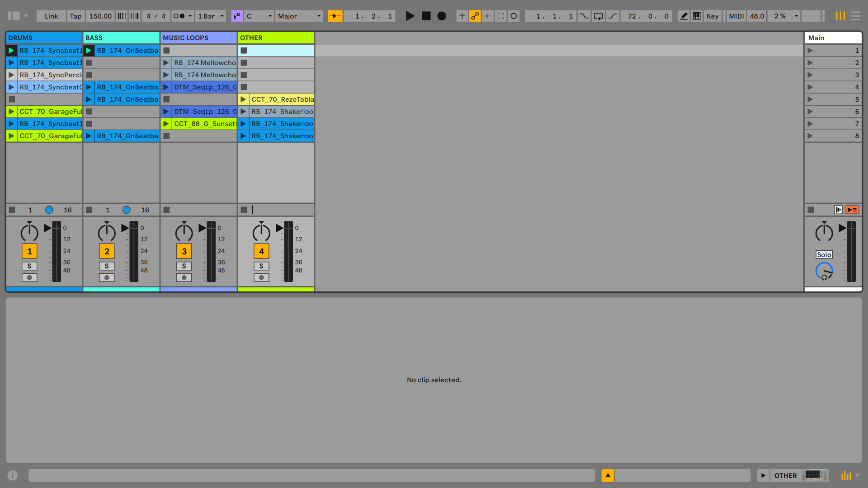The width and height of the screenshot is (868, 488).
Task: Solo the DRUMS track
Action: point(29,266)
